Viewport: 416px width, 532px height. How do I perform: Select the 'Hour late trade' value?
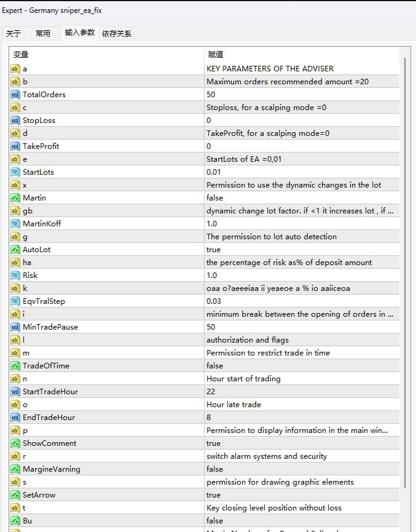[x=234, y=405]
